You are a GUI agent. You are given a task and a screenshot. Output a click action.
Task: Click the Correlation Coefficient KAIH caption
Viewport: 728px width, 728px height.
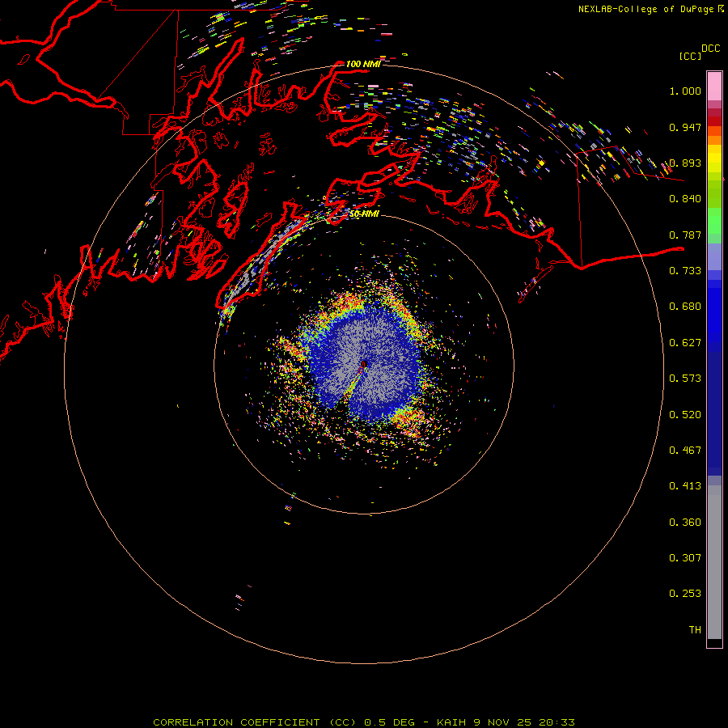click(364, 722)
